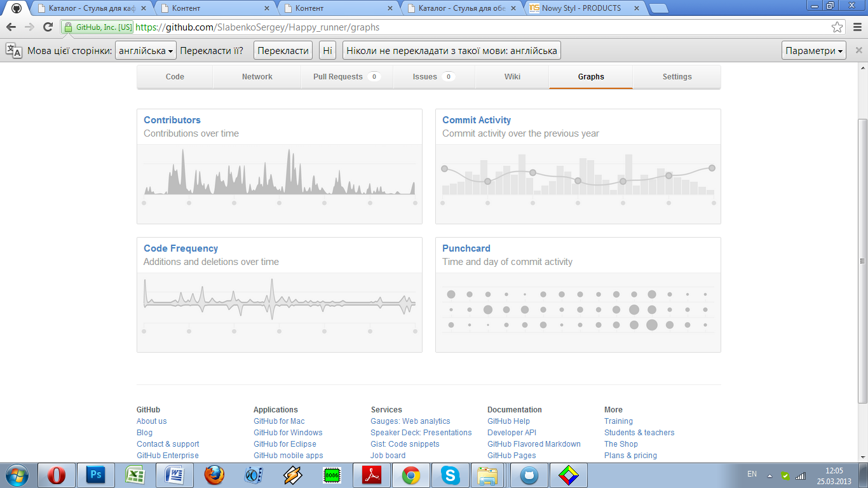This screenshot has height=488, width=868.
Task: Click the network signal tray icon
Action: [x=801, y=475]
